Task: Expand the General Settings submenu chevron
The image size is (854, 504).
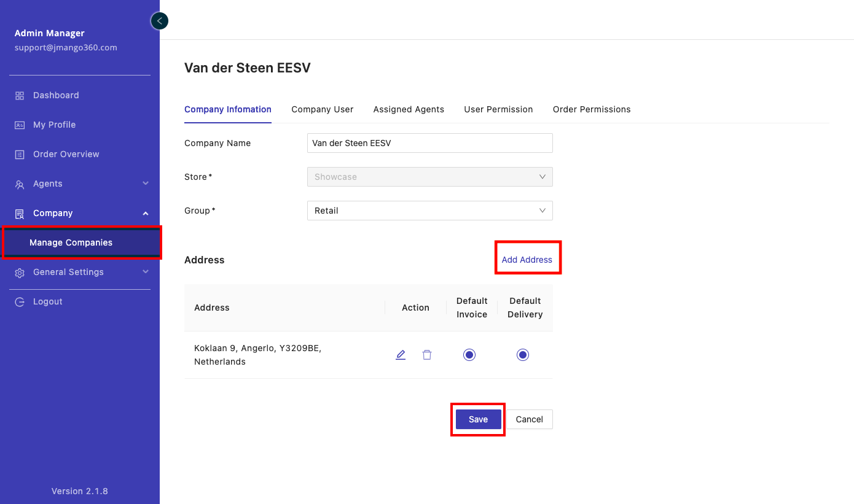Action: coord(146,272)
